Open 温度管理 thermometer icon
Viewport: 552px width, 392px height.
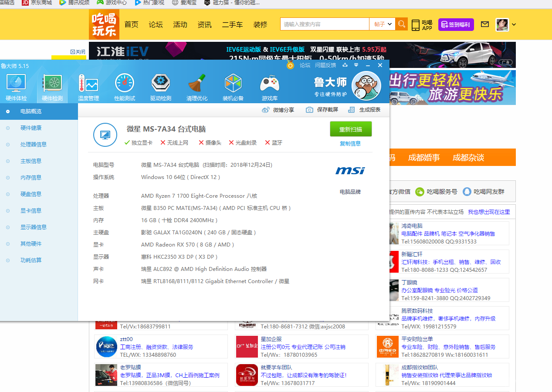click(88, 88)
